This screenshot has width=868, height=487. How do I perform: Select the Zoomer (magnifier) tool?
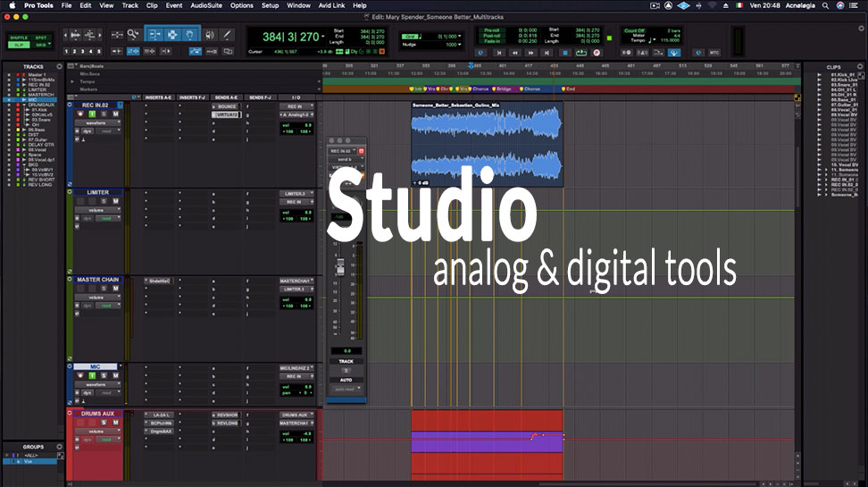pos(133,35)
